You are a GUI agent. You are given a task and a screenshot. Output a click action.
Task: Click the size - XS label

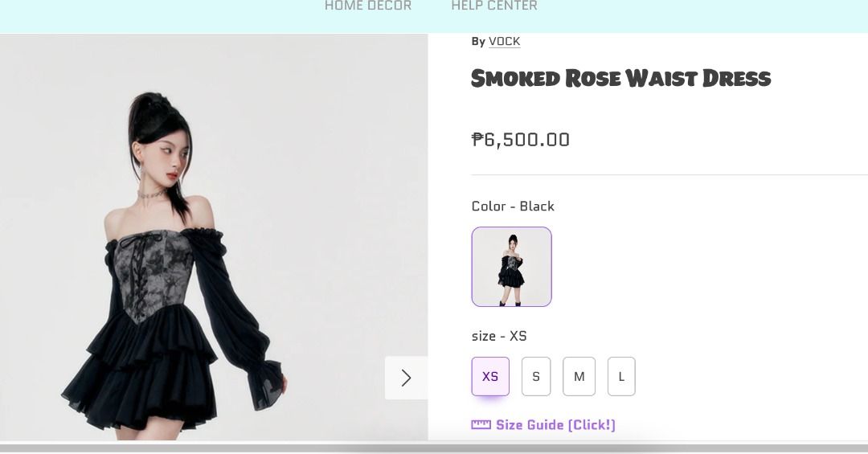point(499,336)
